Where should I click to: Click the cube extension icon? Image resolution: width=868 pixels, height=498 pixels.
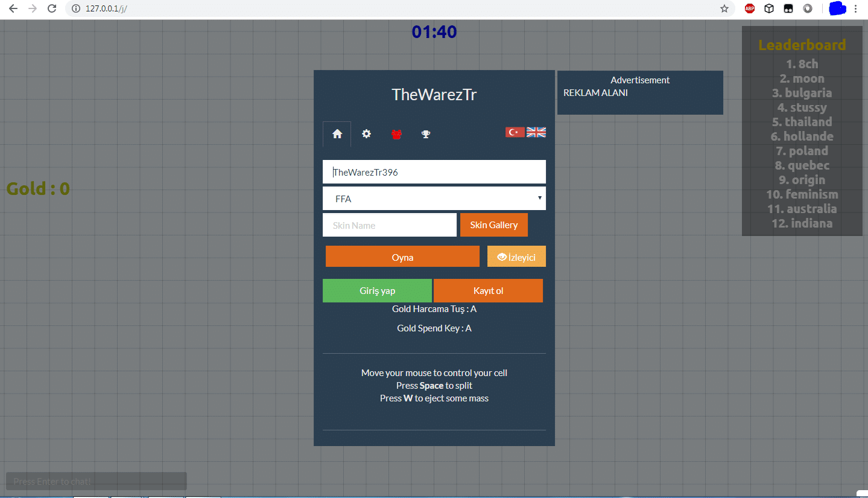(768, 8)
